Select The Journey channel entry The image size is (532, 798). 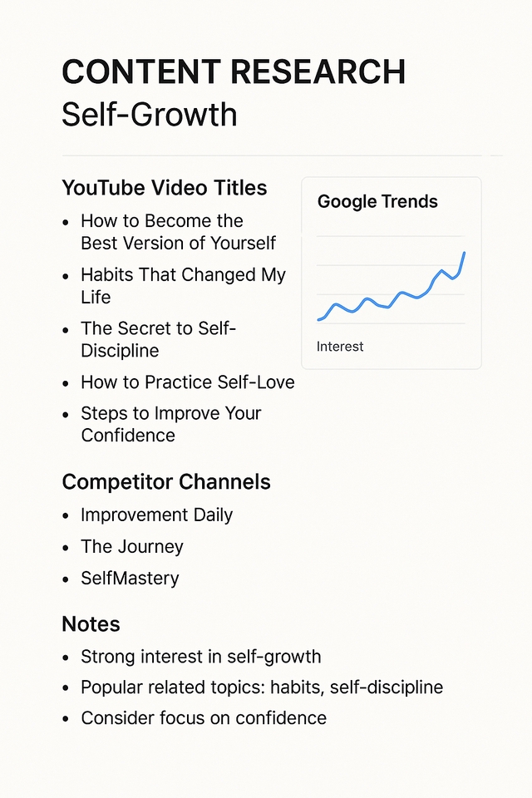coord(132,547)
